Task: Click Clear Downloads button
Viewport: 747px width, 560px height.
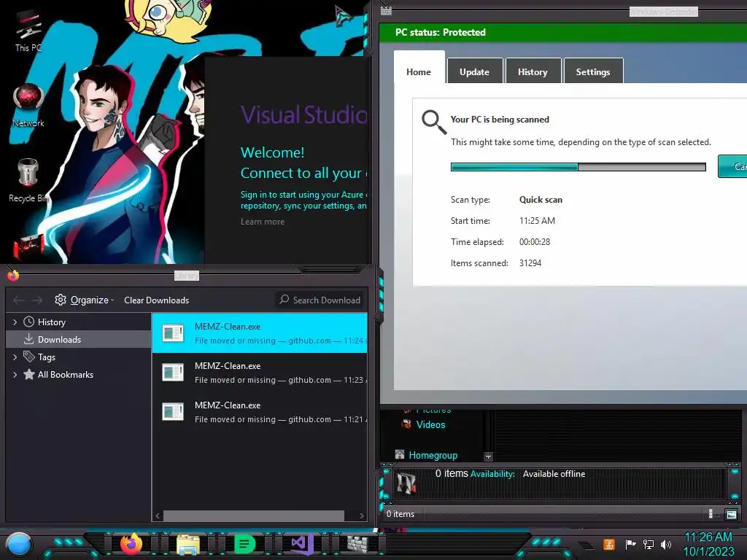Action: (156, 300)
